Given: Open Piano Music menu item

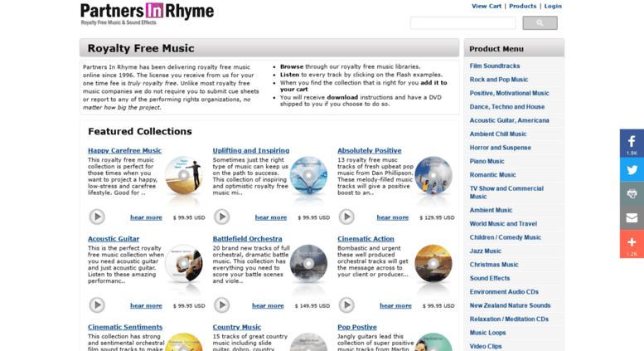Looking at the screenshot, I should click(x=487, y=161).
